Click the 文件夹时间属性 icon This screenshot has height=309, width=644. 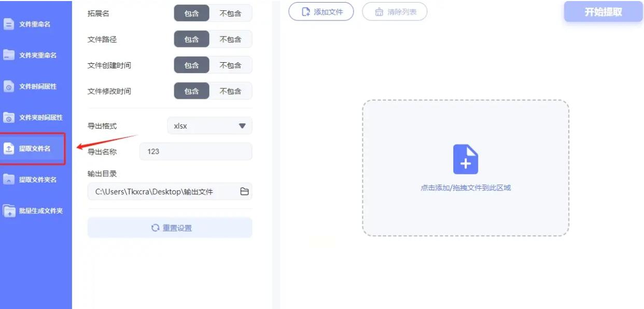click(9, 118)
